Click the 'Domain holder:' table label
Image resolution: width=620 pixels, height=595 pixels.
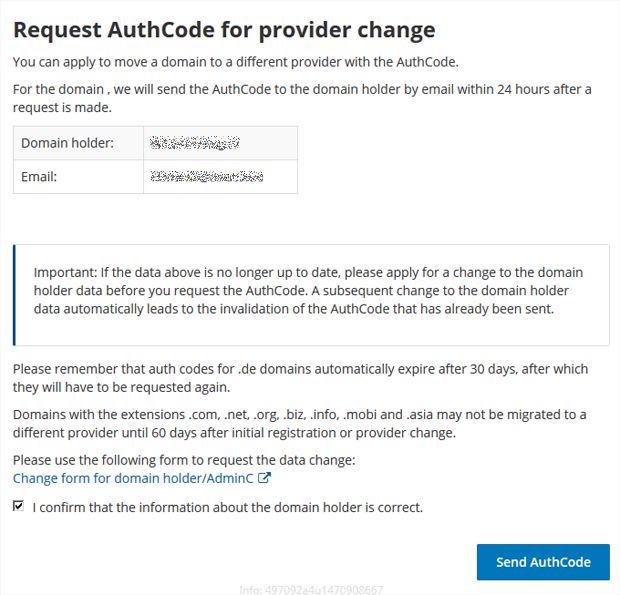(67, 143)
